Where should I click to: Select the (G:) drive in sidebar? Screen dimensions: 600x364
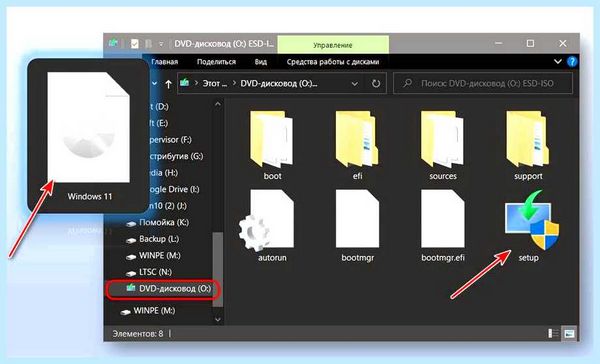click(x=176, y=156)
